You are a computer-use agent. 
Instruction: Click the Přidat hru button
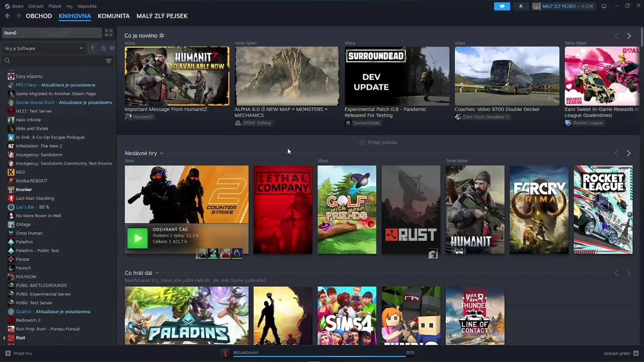tap(19, 353)
